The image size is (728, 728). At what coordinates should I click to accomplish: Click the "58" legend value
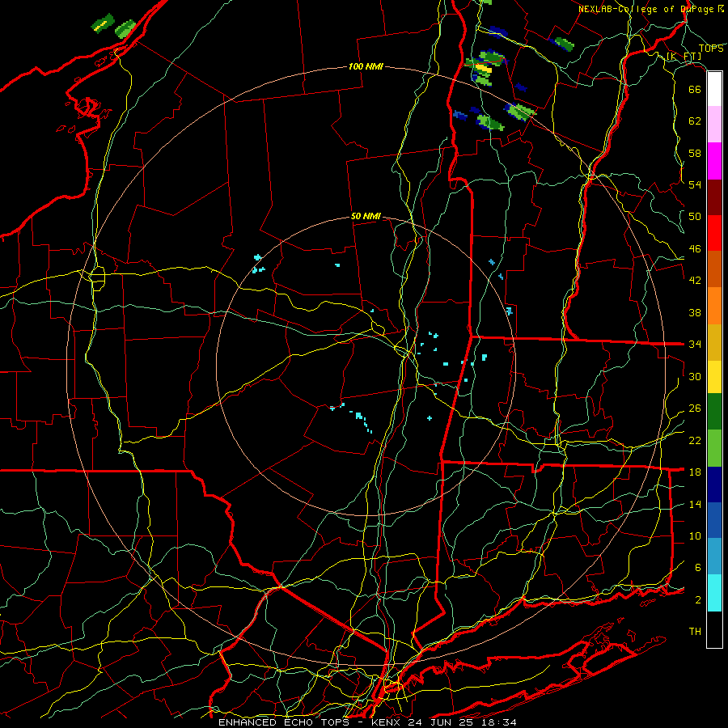click(695, 153)
